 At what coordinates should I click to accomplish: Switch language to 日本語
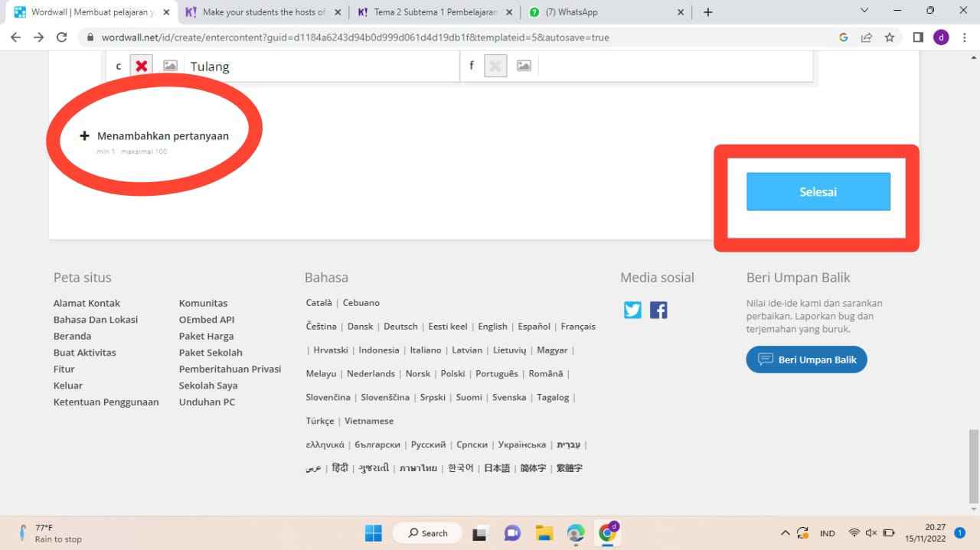point(497,468)
